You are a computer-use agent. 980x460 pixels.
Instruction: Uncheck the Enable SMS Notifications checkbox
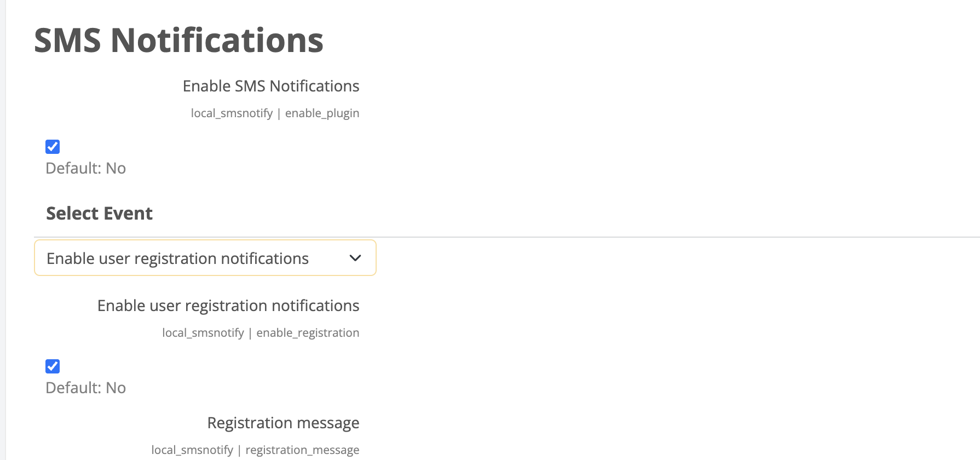(53, 147)
